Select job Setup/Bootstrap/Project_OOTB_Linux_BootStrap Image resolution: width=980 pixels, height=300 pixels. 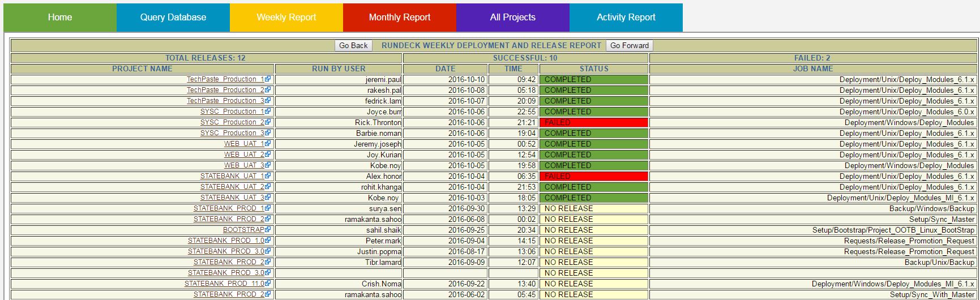(x=893, y=230)
